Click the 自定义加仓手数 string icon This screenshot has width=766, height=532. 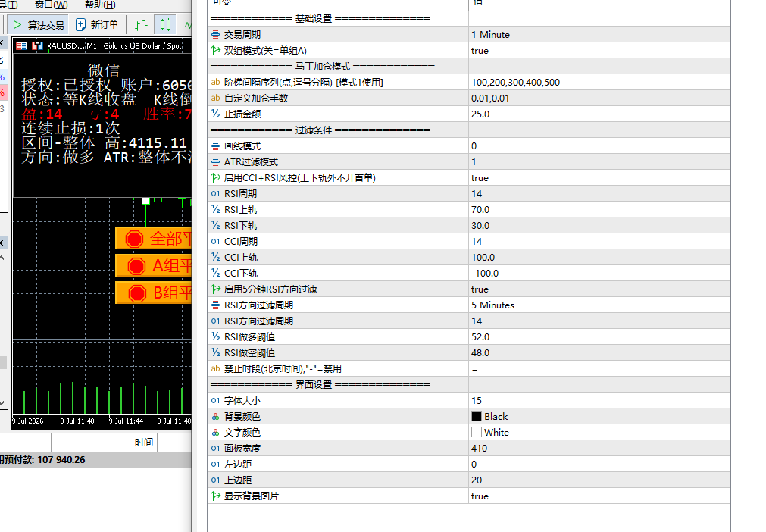click(215, 99)
